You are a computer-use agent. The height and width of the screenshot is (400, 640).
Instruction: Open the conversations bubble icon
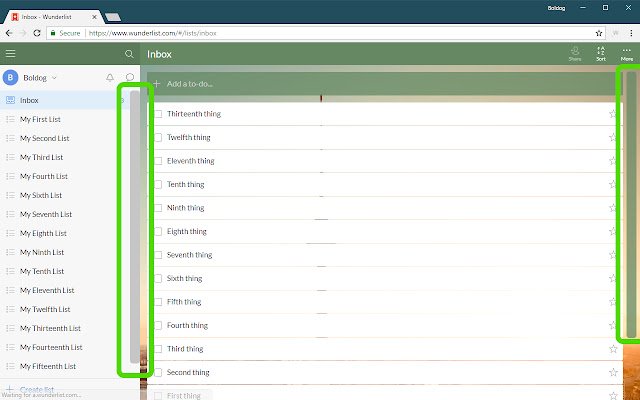[130, 77]
